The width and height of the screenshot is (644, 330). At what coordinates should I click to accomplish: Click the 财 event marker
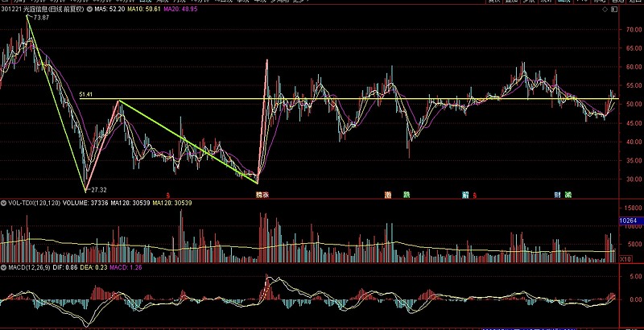(x=557, y=195)
